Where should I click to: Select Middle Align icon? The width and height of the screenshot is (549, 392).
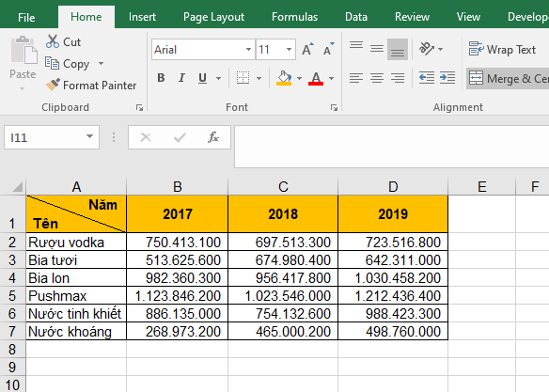coord(377,49)
